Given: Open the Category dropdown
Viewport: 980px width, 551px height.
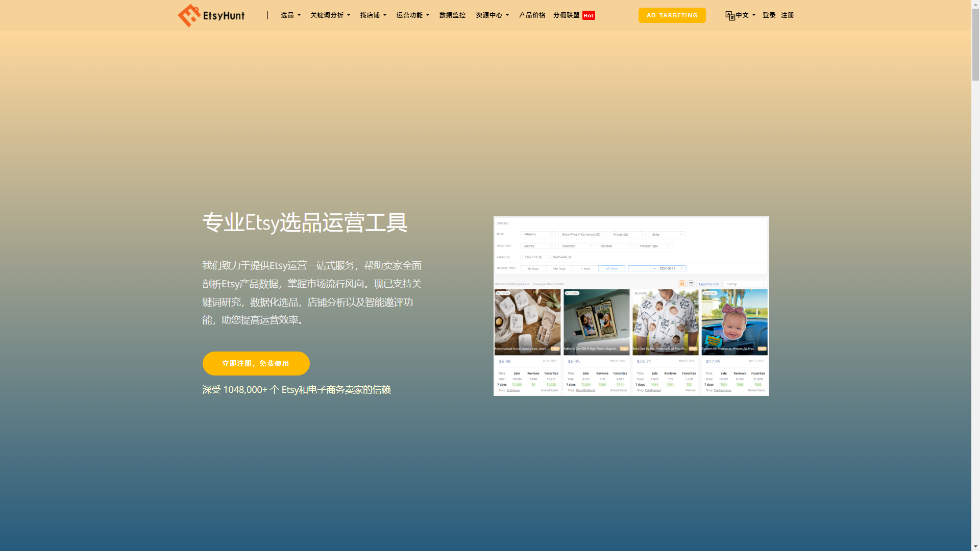Looking at the screenshot, I should [537, 234].
